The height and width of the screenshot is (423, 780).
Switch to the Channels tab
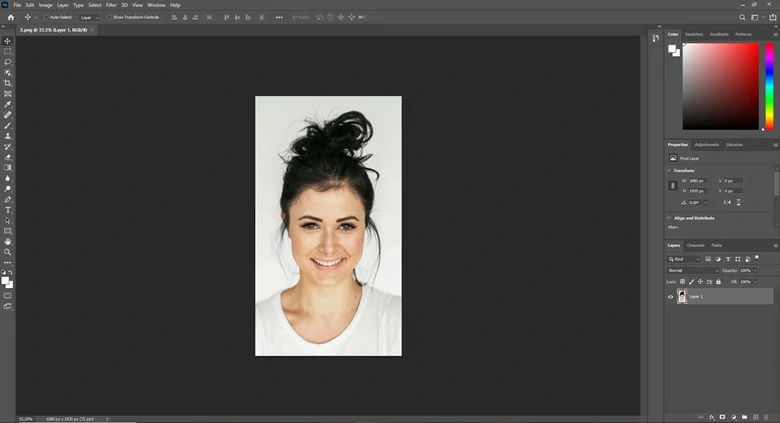(x=695, y=245)
